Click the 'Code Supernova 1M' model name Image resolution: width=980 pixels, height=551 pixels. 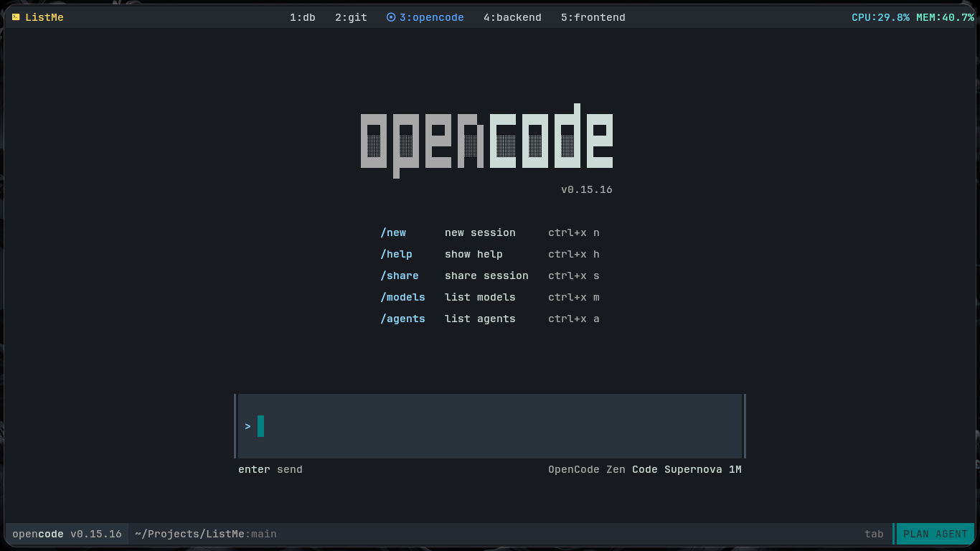tap(687, 470)
